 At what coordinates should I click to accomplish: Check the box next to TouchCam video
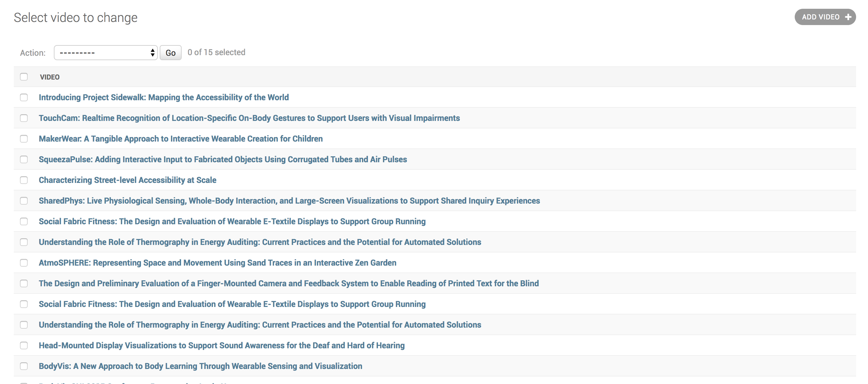[x=23, y=118]
